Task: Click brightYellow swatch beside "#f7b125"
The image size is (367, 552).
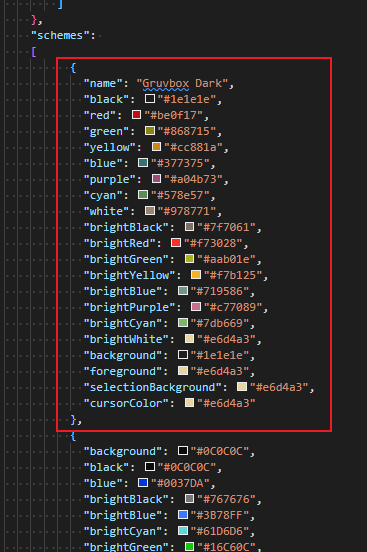Action: click(x=196, y=275)
